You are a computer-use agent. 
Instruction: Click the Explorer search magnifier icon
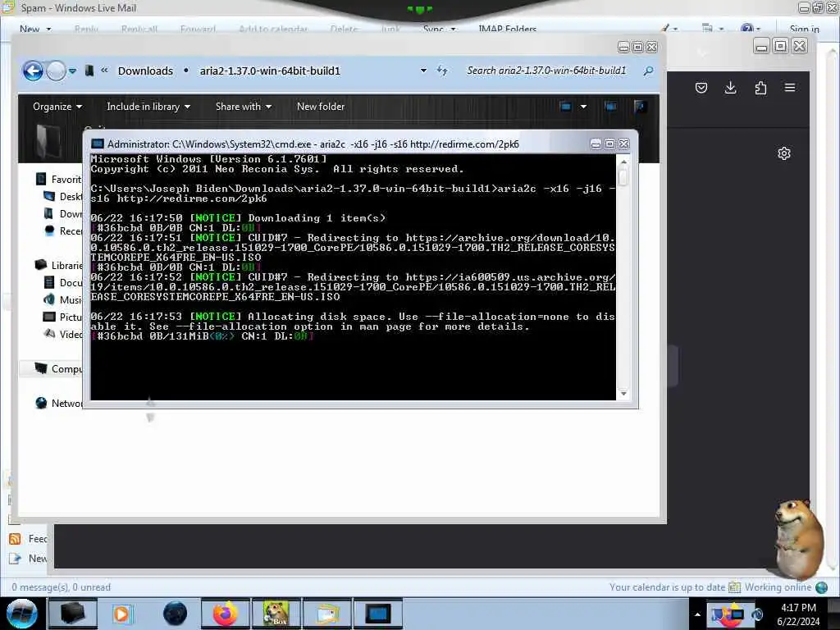coord(648,71)
